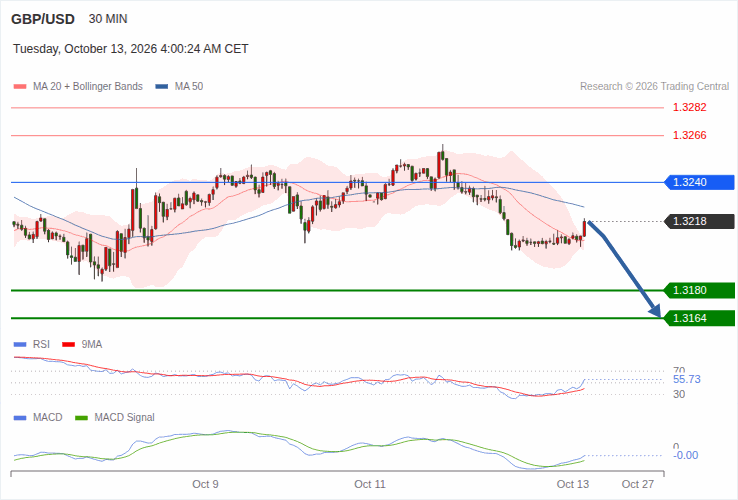Click the MACD value -0.00
Image resolution: width=738 pixels, height=500 pixels.
coord(686,455)
